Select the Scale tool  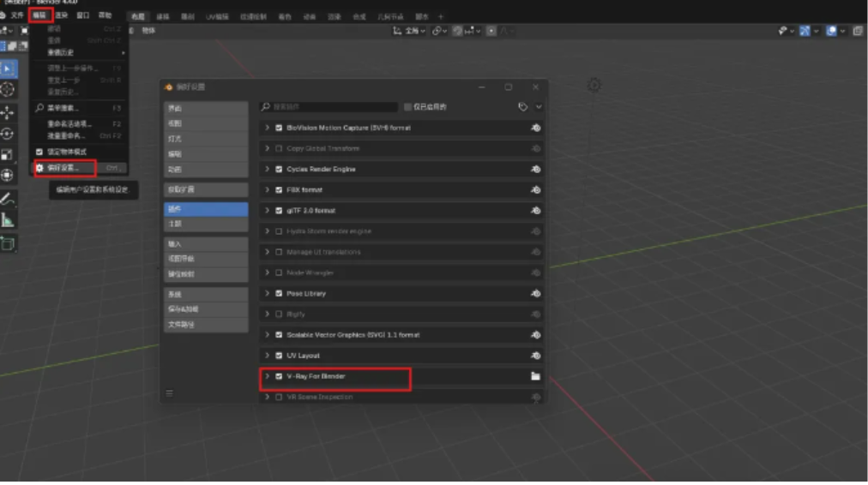(x=8, y=155)
